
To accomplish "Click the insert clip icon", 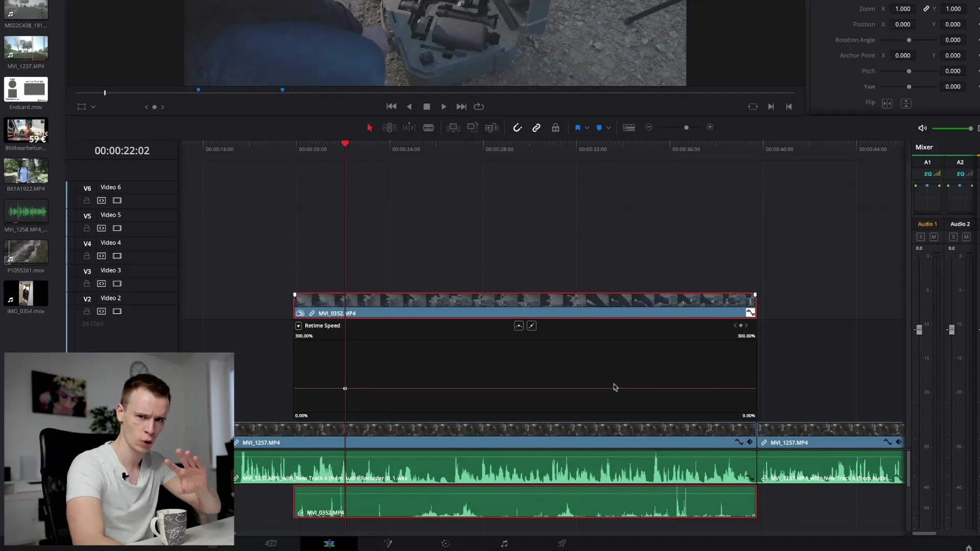I will (x=453, y=128).
